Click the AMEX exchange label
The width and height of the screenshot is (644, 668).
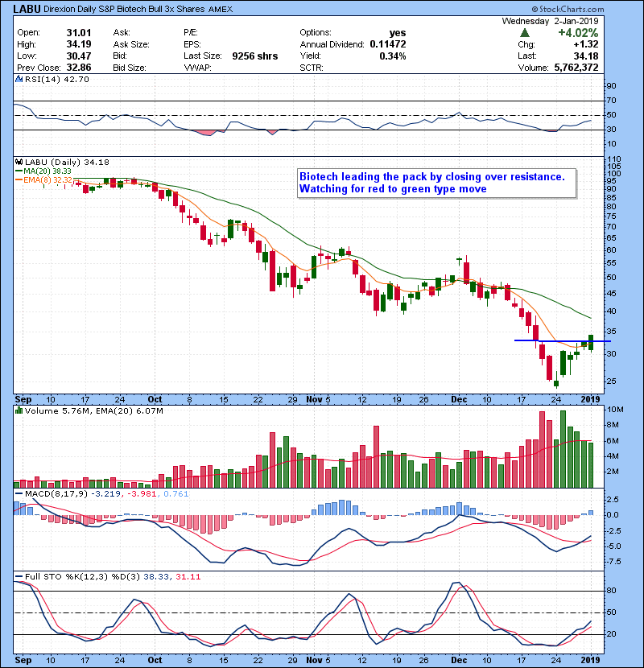tap(221, 10)
